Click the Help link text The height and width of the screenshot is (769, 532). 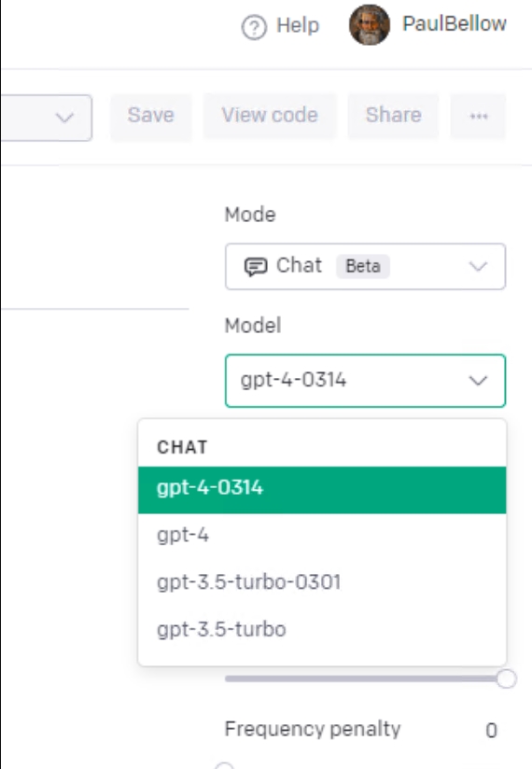[x=298, y=25]
